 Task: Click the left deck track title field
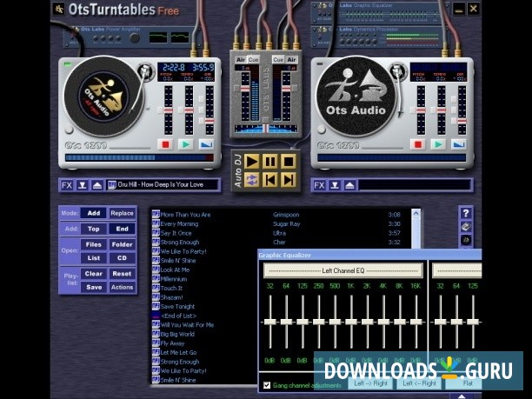pos(163,185)
